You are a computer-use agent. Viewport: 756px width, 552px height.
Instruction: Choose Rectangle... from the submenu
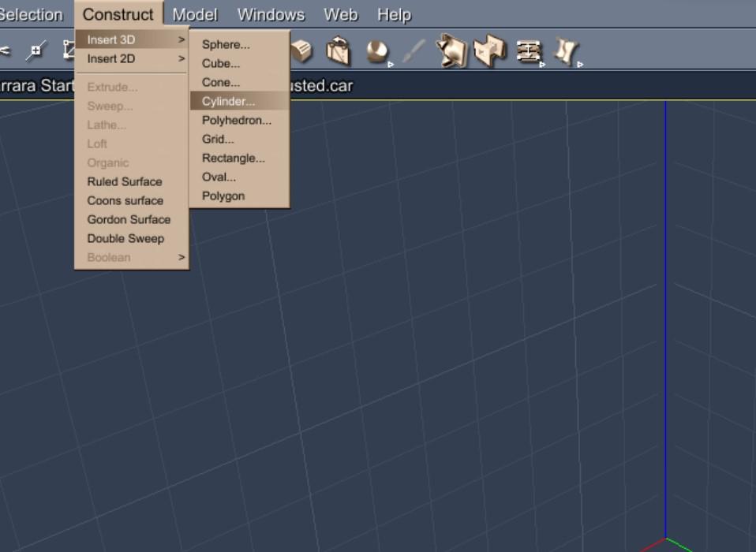[240, 158]
